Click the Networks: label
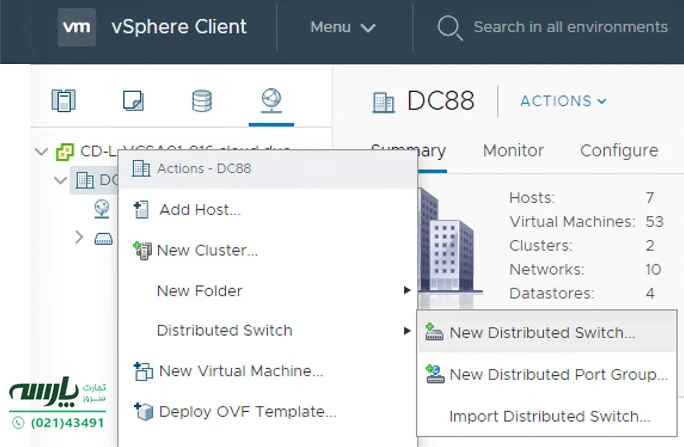Image resolution: width=684 pixels, height=447 pixels. click(547, 270)
